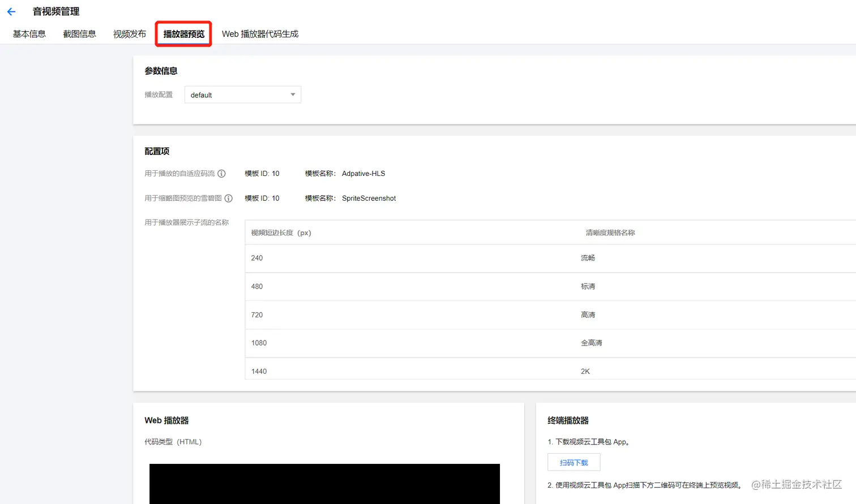Click the 720 short-side length cell

257,315
